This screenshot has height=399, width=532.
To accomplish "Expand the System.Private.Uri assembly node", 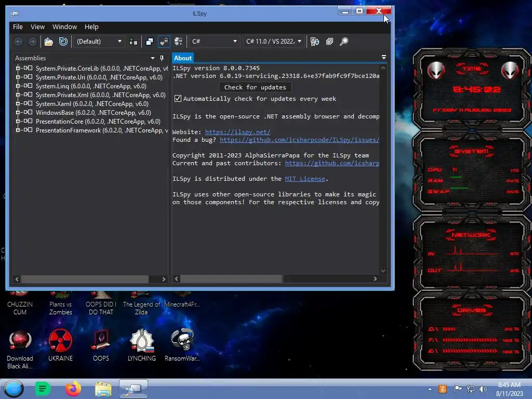I will (x=18, y=77).
